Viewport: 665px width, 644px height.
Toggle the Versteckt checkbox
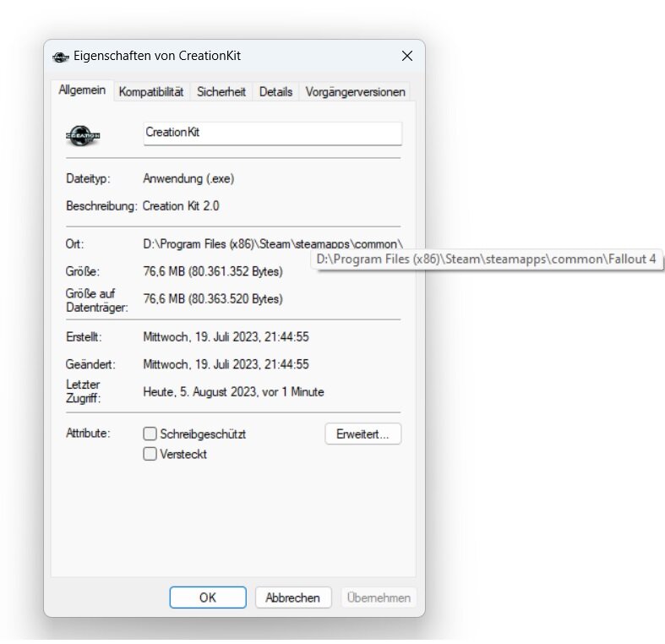click(150, 454)
